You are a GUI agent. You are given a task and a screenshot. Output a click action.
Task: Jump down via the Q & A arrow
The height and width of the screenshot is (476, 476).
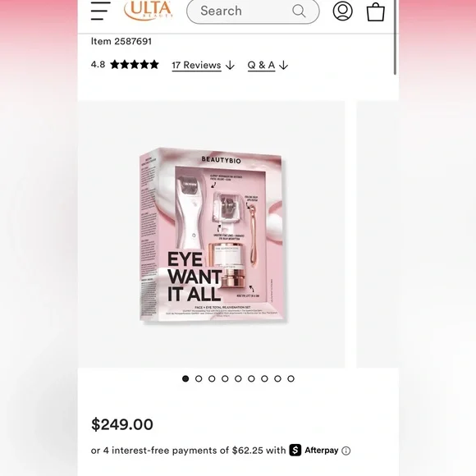tap(283, 65)
